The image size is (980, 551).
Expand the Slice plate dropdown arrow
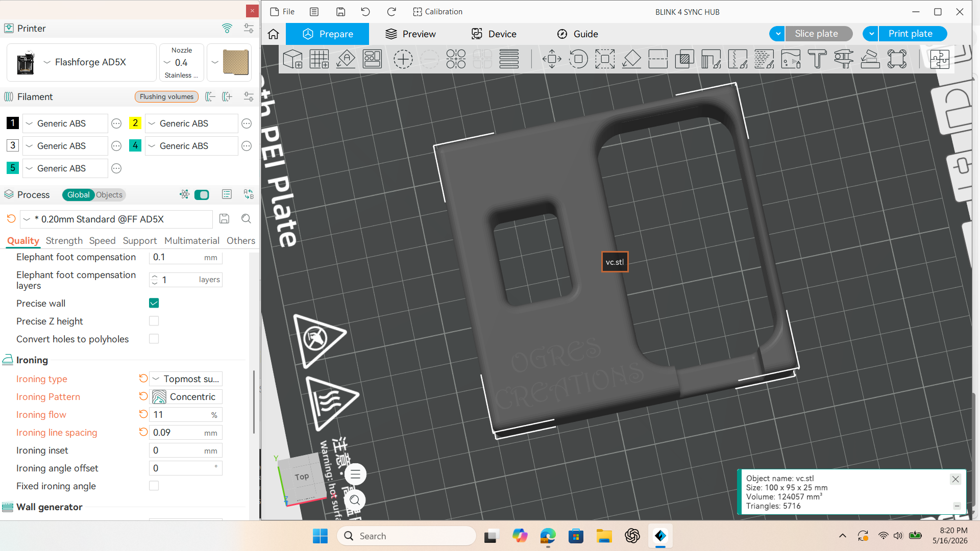777,34
